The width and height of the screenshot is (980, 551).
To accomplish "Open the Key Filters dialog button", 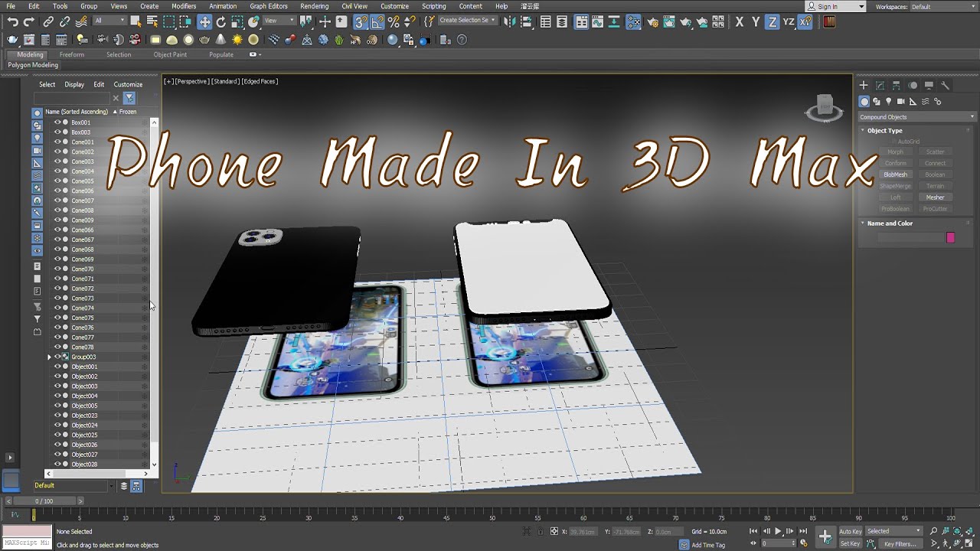I will [x=900, y=544].
